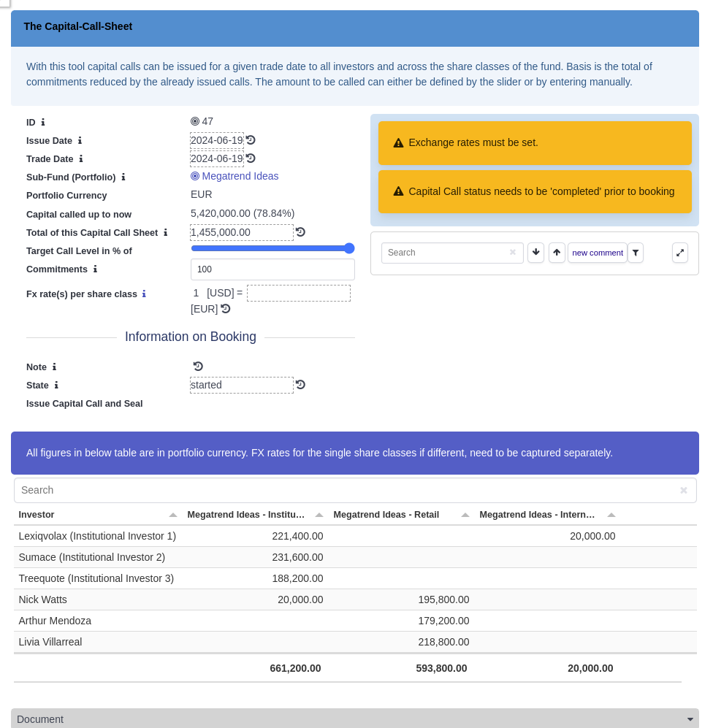Click info icon next to Fx rate(s) label
This screenshot has height=728, width=713.
pos(144,294)
